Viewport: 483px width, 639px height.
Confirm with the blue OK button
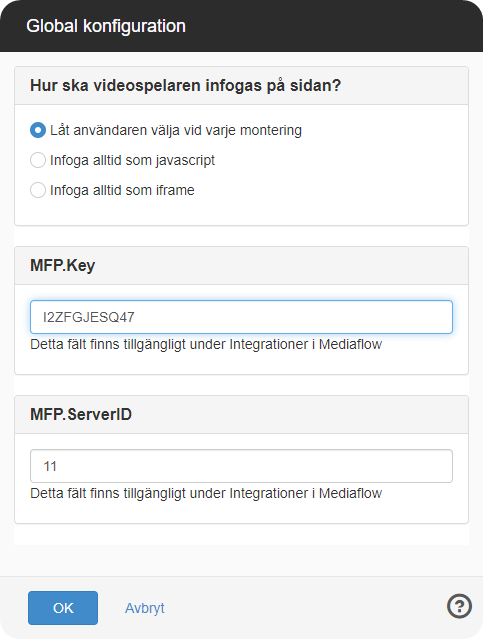[63, 608]
